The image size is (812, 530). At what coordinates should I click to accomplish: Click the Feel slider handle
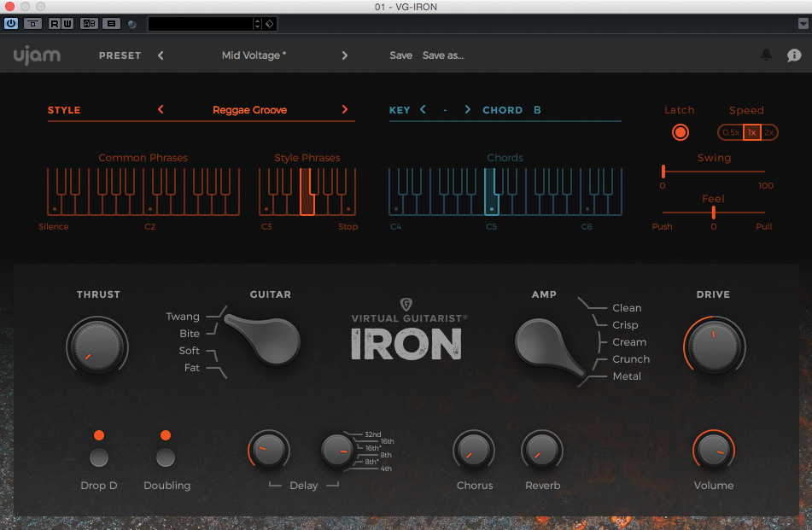coord(714,213)
